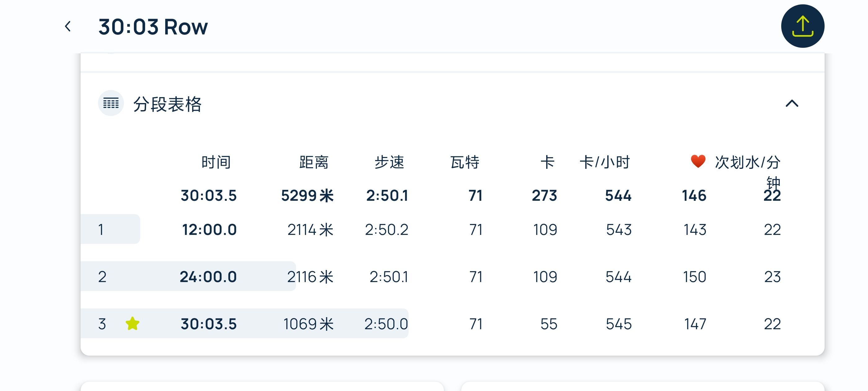
Task: Click the split table grid icon
Action: coord(111,103)
